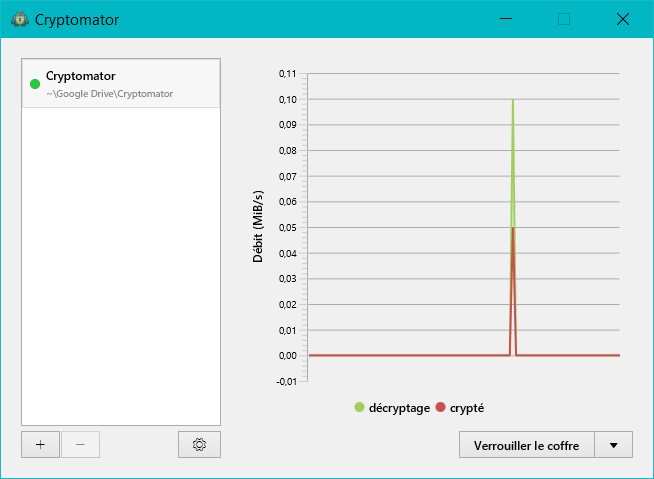Select the Cryptomator vault in the list
Screen dimensions: 654x479
(x=121, y=83)
